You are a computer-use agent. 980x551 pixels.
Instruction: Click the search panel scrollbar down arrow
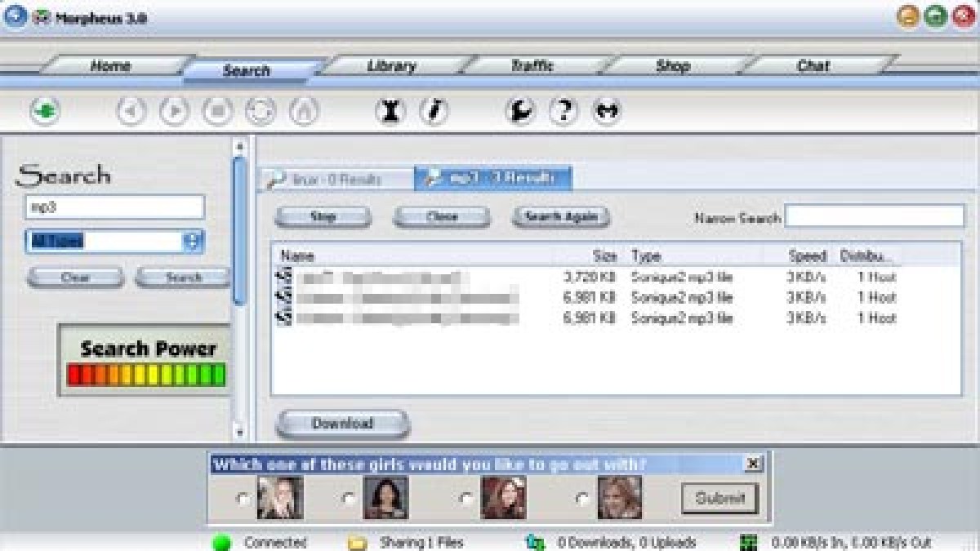pyautogui.click(x=239, y=432)
